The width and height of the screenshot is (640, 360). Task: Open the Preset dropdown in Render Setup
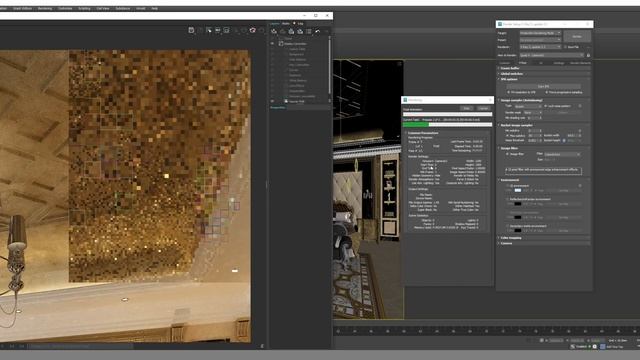(x=540, y=40)
